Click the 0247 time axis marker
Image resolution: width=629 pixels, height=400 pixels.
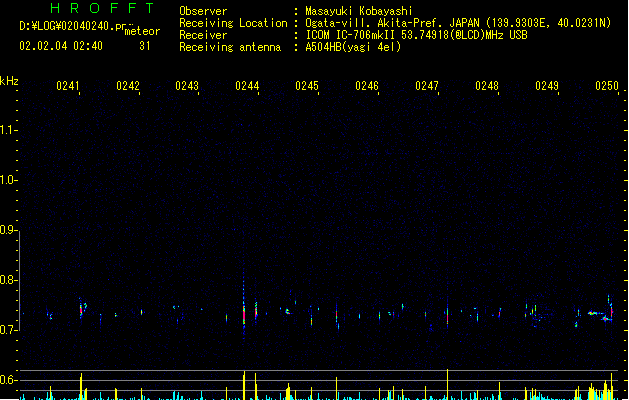click(427, 86)
